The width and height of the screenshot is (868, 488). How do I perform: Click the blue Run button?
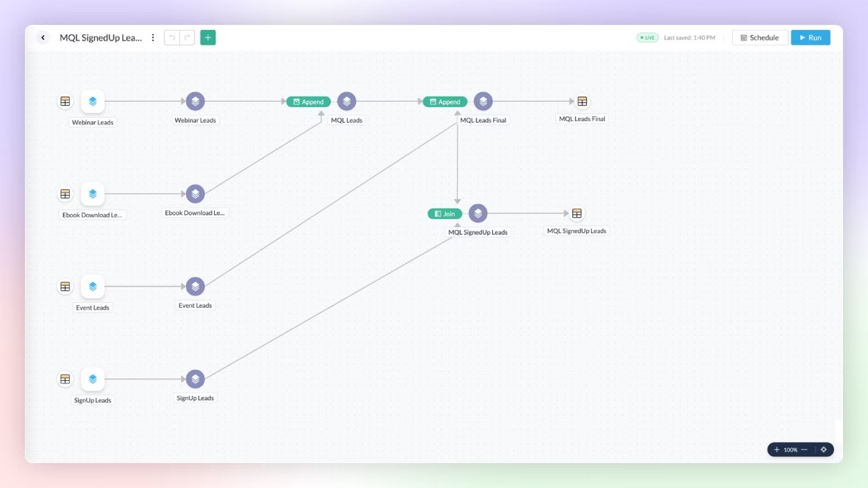coord(811,38)
